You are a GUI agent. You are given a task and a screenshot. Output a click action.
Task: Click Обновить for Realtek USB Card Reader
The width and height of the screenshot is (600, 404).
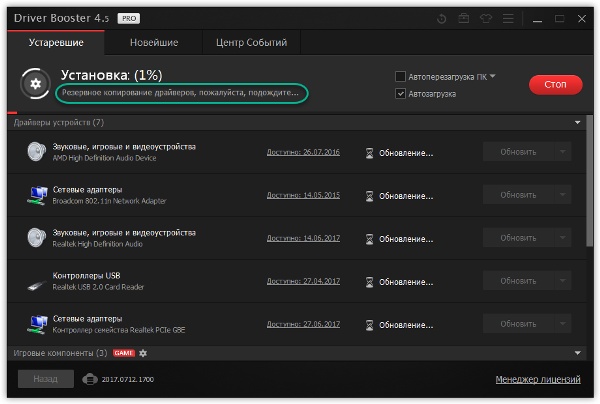coord(518,280)
